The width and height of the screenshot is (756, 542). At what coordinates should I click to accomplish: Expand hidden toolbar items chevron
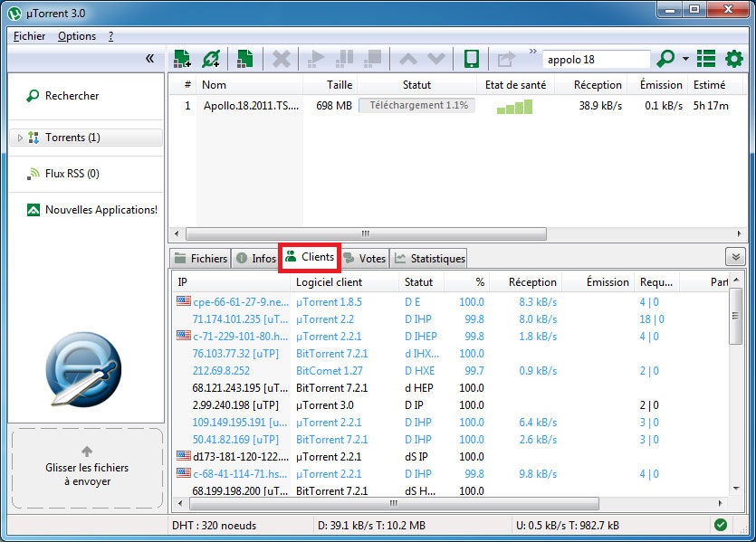[x=532, y=51]
